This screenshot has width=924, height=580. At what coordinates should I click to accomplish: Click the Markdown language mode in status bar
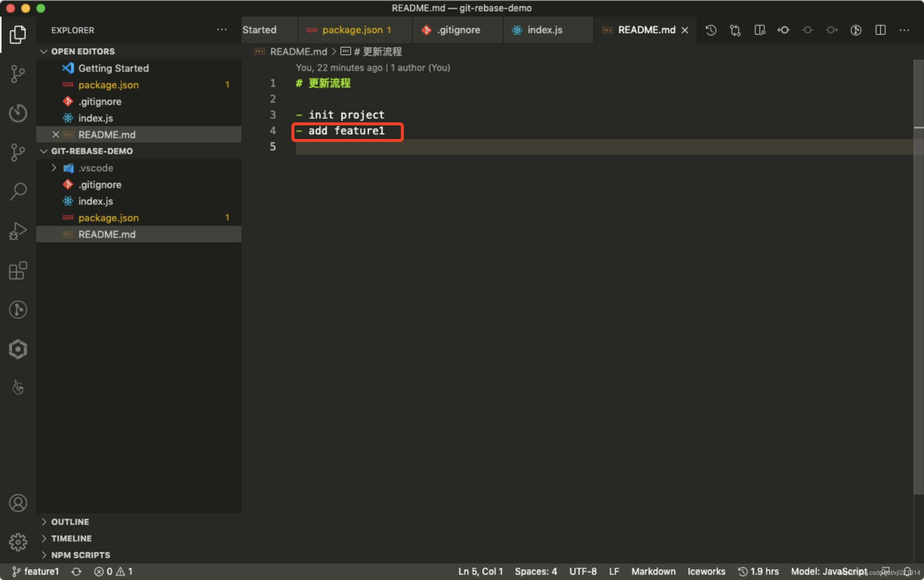(x=653, y=571)
